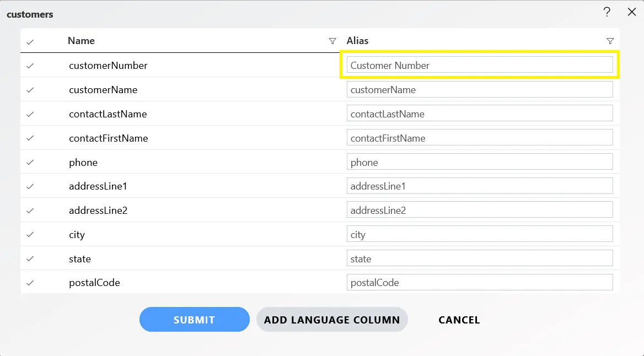Toggle the addressLine2 row checkmark
This screenshot has height=356, width=644.
point(30,211)
